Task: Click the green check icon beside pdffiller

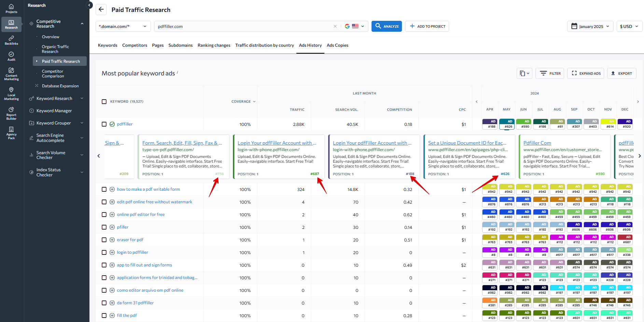Action: (112, 124)
